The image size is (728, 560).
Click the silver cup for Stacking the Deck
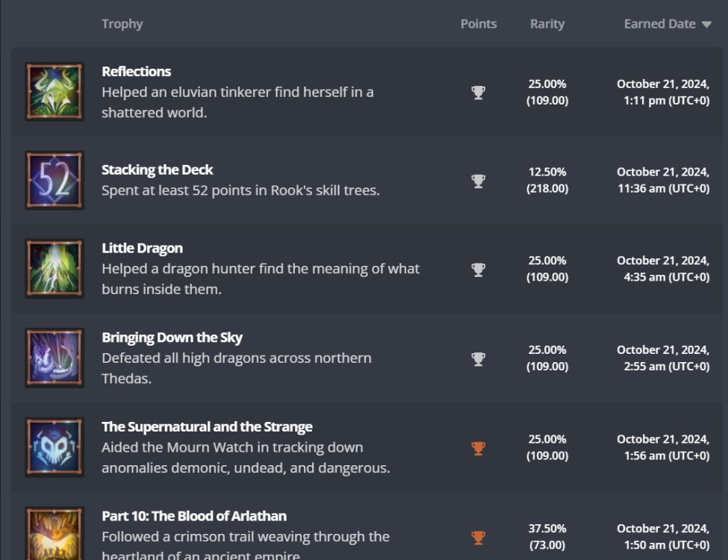(x=479, y=181)
